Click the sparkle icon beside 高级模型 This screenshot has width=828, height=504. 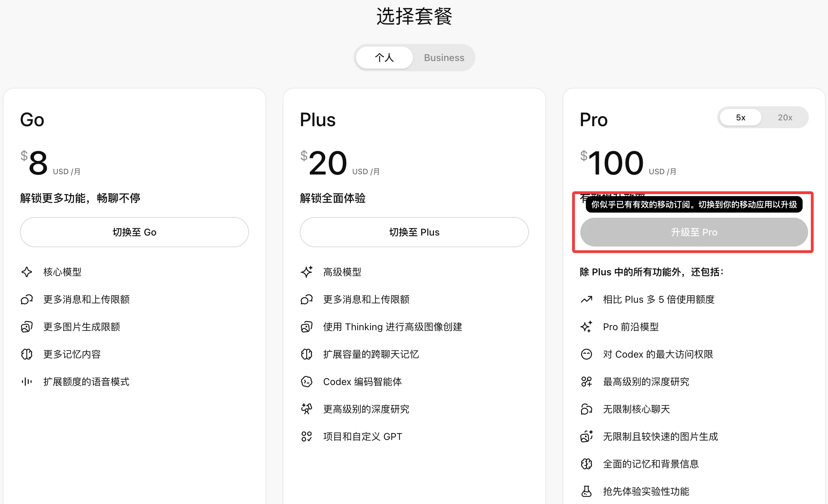[307, 272]
